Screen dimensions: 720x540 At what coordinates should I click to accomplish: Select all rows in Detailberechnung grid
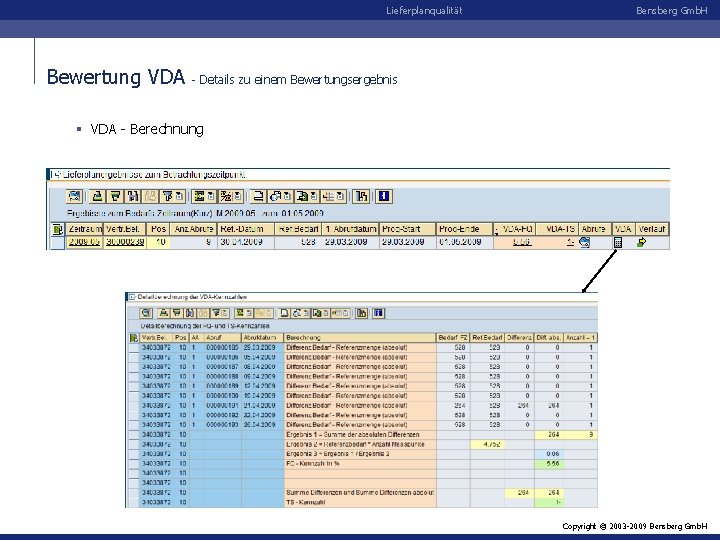pos(134,338)
